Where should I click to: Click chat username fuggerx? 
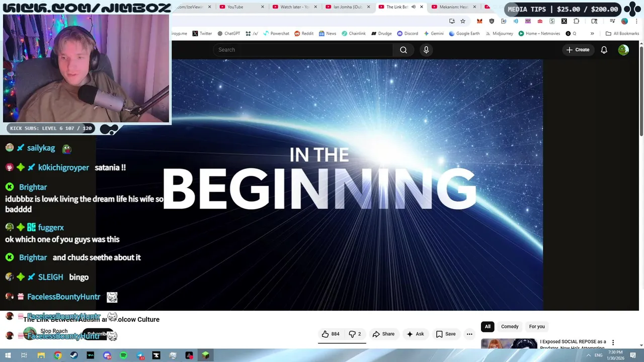pos(51,227)
